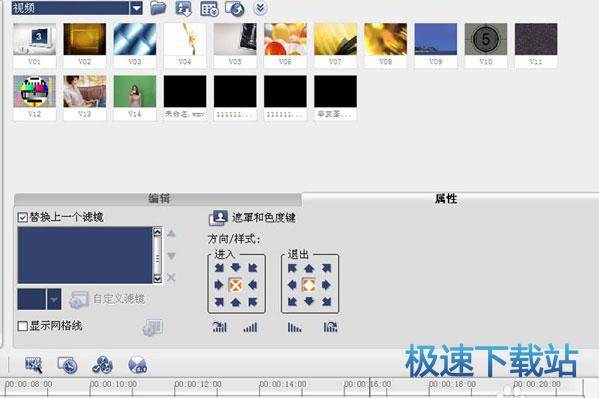Open the sort clips in library icon

tap(209, 8)
